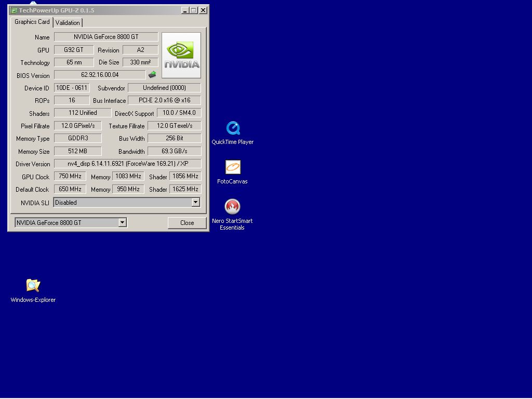Click the Driver Version field
This screenshot has width=532, height=399.
click(128, 164)
